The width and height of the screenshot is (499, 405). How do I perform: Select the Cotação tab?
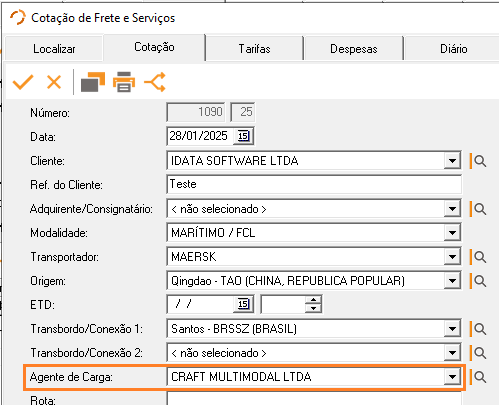click(154, 47)
